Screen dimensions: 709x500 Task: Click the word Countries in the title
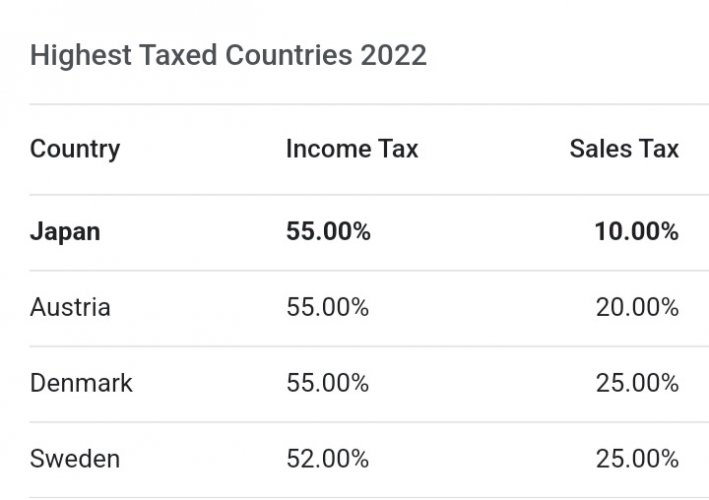click(288, 56)
